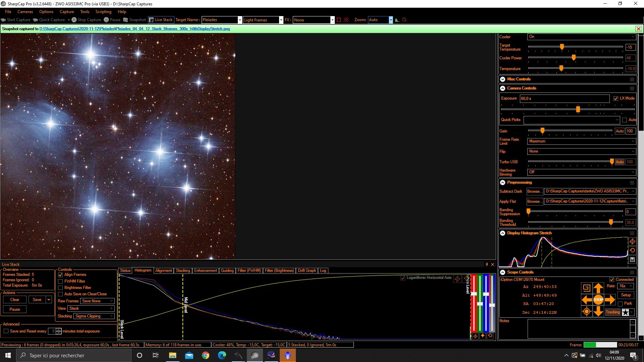Click the red selection area icon
The height and width of the screenshot is (362, 644).
pos(339,20)
